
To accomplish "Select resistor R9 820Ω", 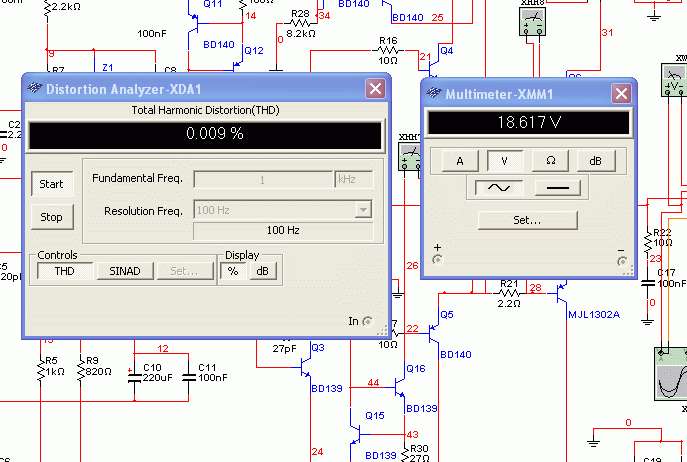I will 80,372.
